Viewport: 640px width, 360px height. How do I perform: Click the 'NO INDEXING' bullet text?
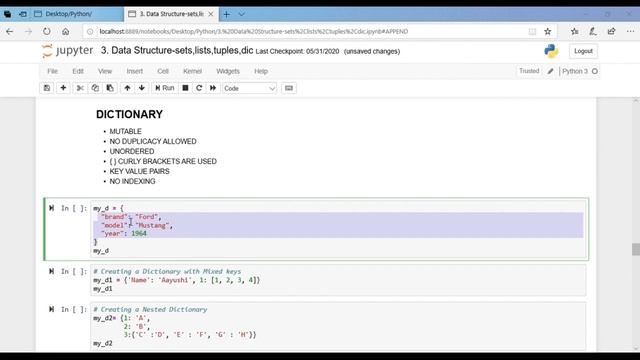tap(132, 181)
